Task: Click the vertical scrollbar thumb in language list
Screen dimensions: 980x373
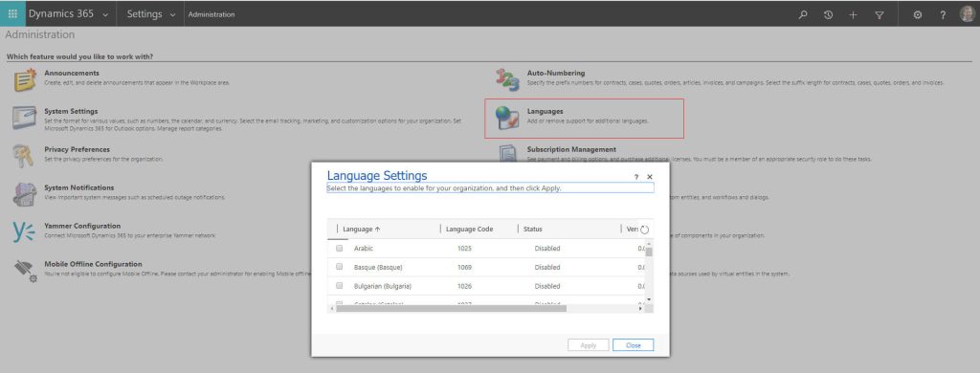Action: (x=649, y=252)
